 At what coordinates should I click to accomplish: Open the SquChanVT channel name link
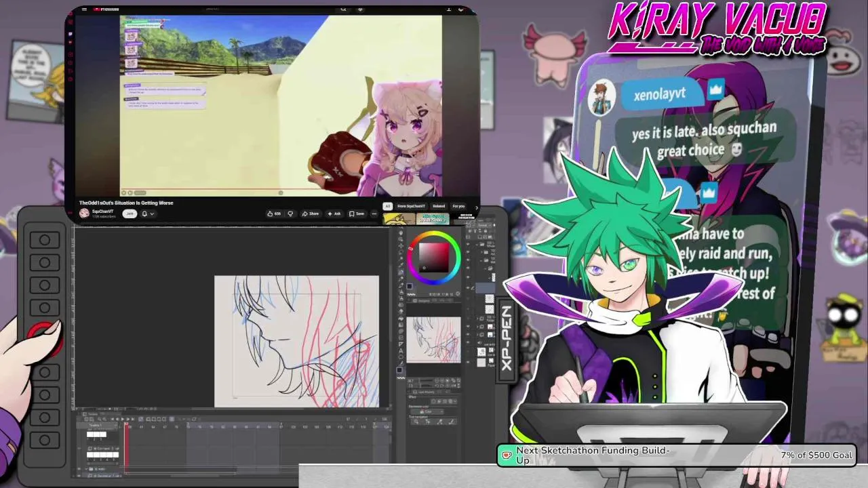(x=102, y=211)
